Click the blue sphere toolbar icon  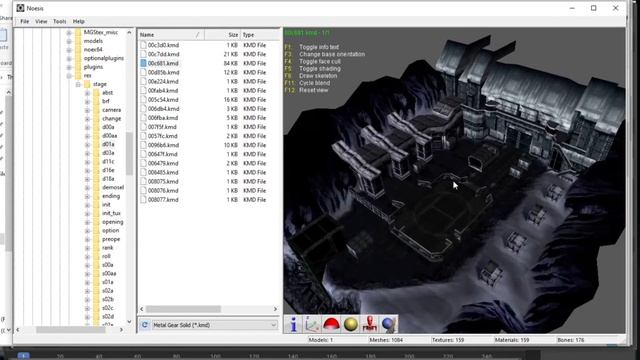point(389,324)
